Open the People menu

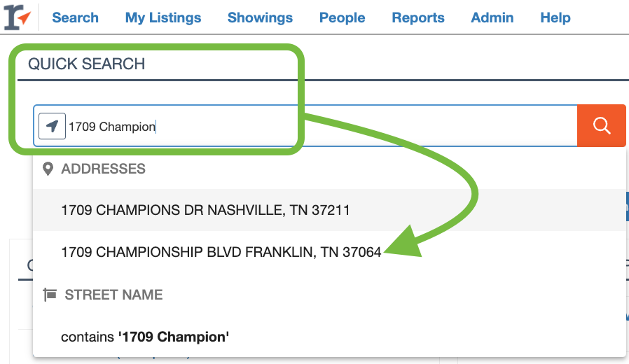point(342,17)
